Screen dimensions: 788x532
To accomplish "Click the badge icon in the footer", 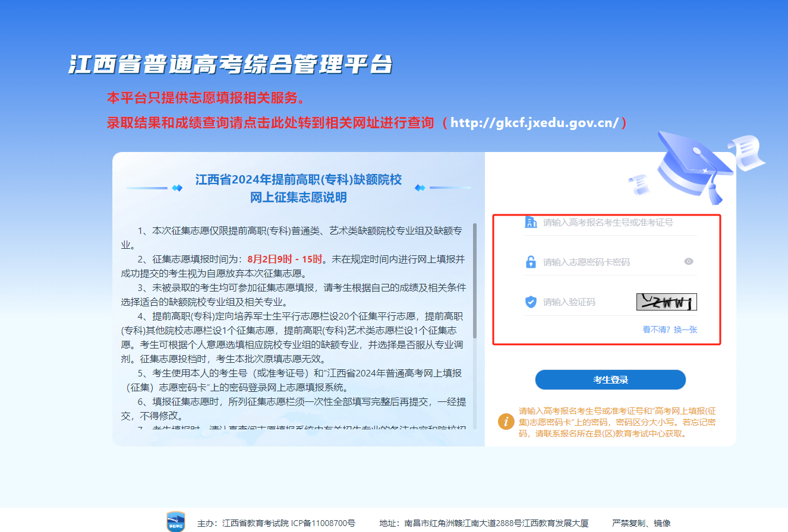I will pos(175,521).
